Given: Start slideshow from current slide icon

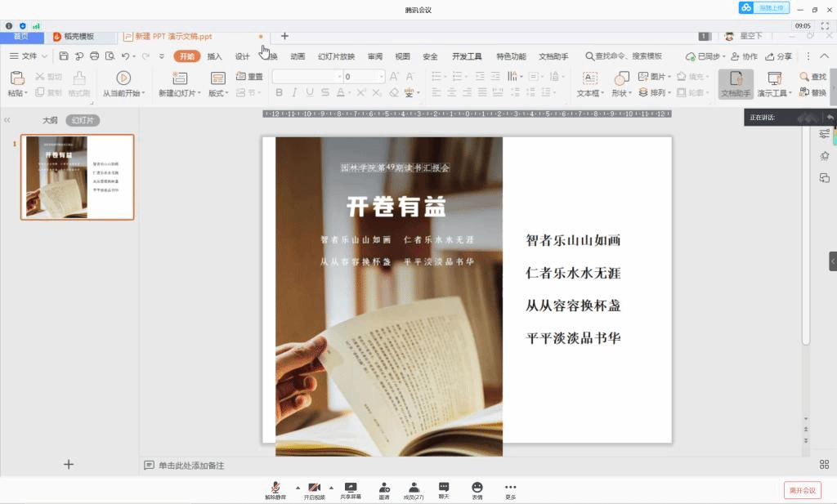Looking at the screenshot, I should pos(123,78).
